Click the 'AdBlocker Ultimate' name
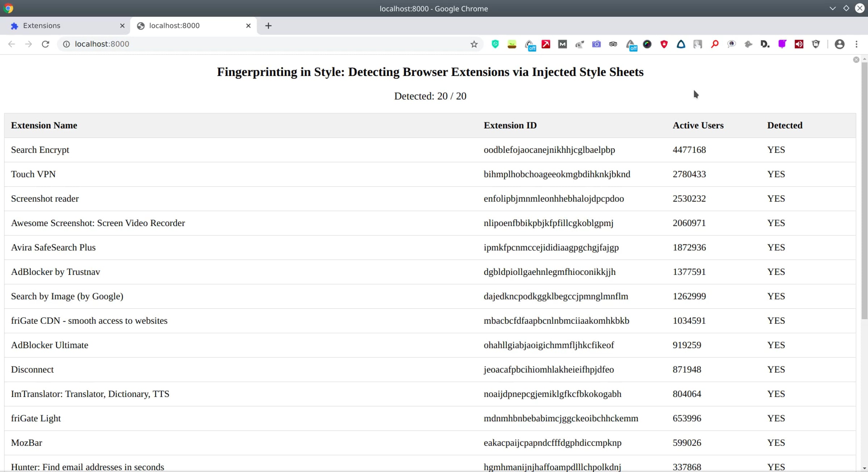The width and height of the screenshot is (868, 472). [50, 345]
